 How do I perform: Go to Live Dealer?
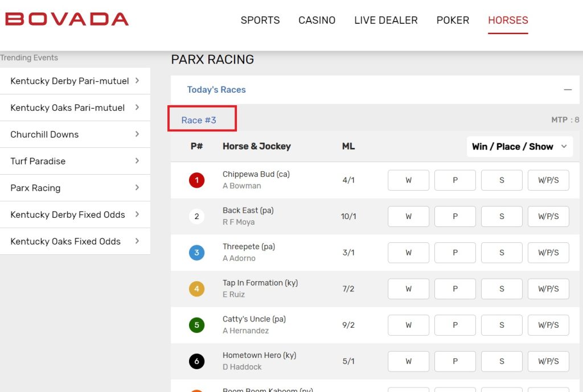tap(386, 20)
